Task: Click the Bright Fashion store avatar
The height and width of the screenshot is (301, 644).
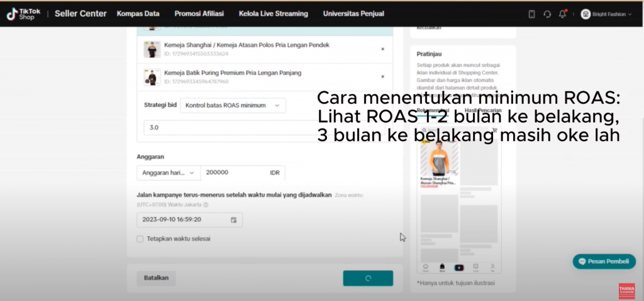Action: [586, 14]
